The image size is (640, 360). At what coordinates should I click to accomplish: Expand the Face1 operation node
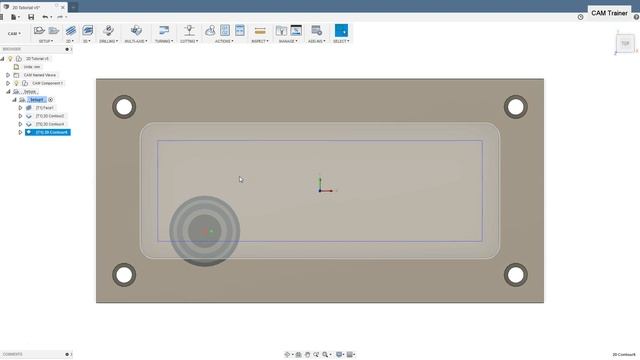tap(20, 108)
